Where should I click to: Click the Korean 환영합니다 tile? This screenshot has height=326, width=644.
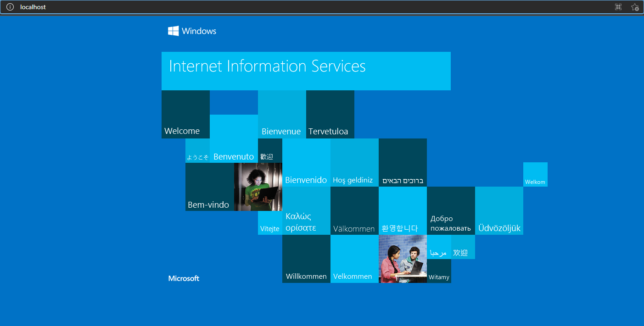(x=403, y=210)
